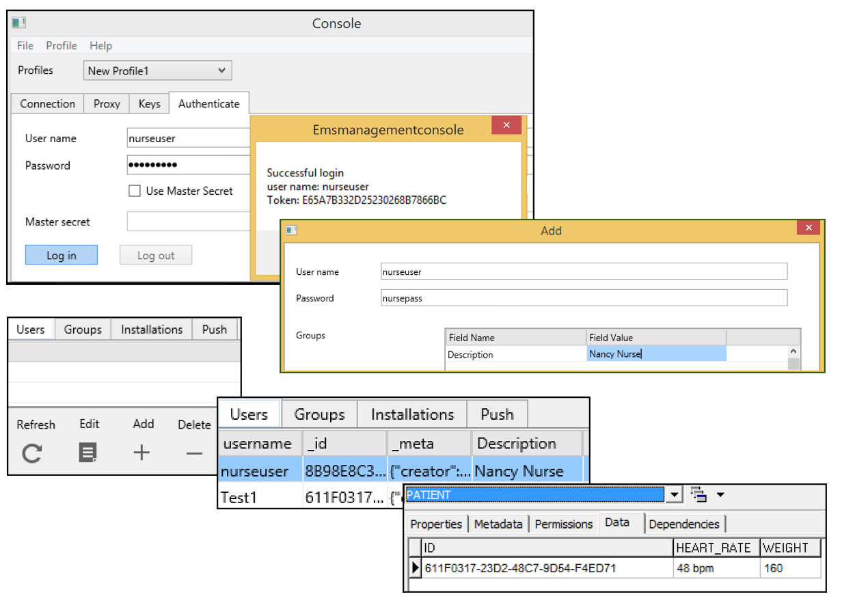Select the Authenticate tab
The width and height of the screenshot is (855, 616).
[x=209, y=104]
